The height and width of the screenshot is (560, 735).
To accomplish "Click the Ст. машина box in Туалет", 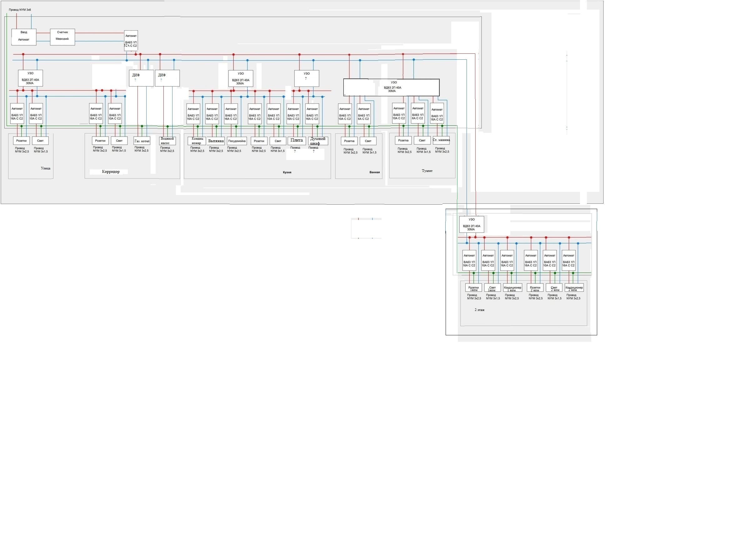I will 441,140.
